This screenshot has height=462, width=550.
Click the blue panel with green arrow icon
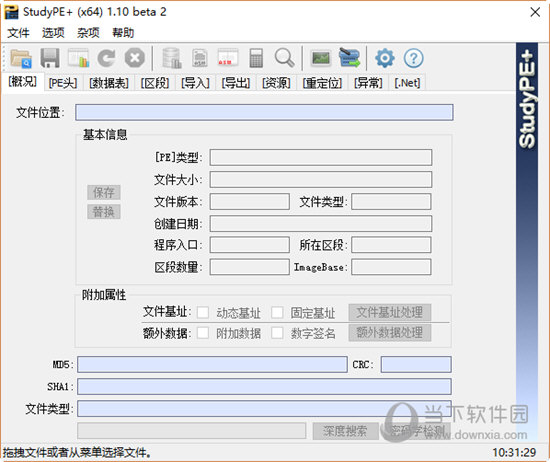(349, 58)
